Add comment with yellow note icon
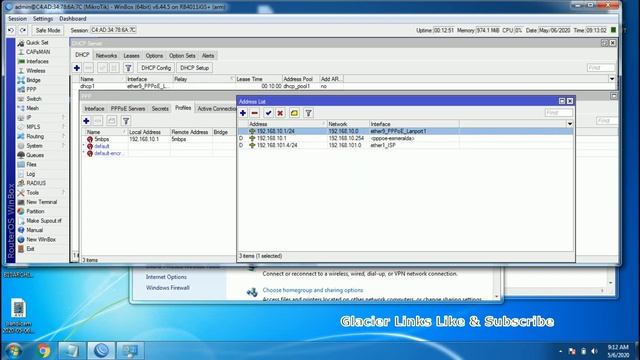The height and width of the screenshot is (360, 640). (294, 113)
